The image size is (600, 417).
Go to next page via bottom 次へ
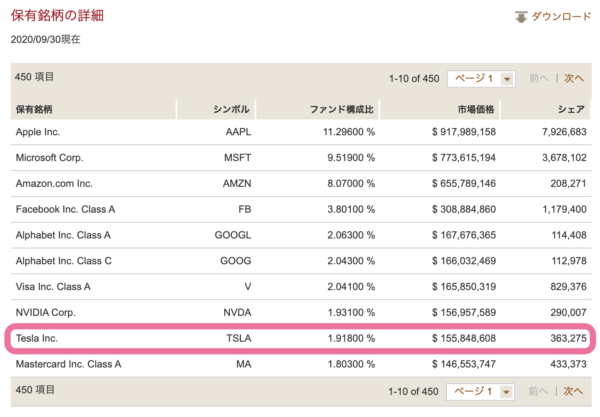pyautogui.click(x=573, y=391)
